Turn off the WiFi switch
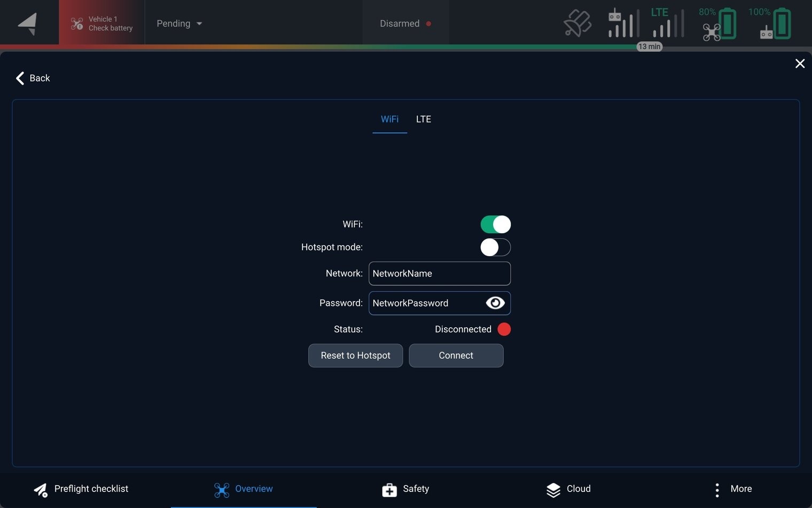 click(495, 225)
